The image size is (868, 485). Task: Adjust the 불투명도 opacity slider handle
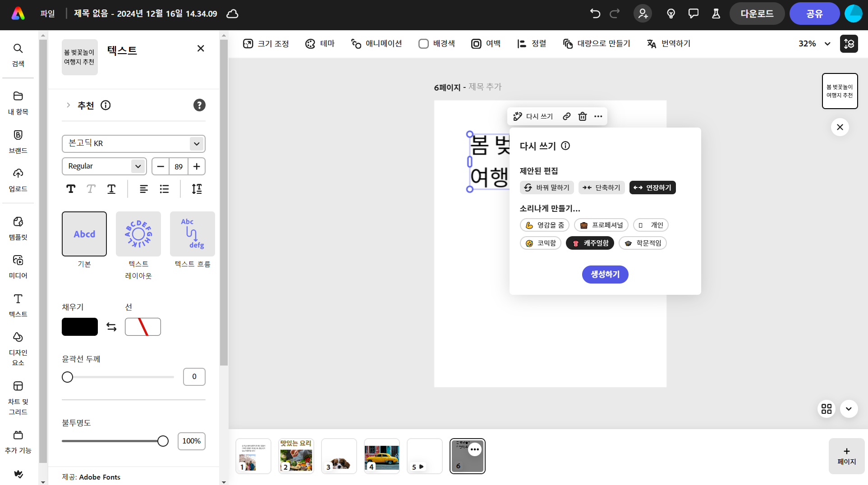[x=163, y=441]
